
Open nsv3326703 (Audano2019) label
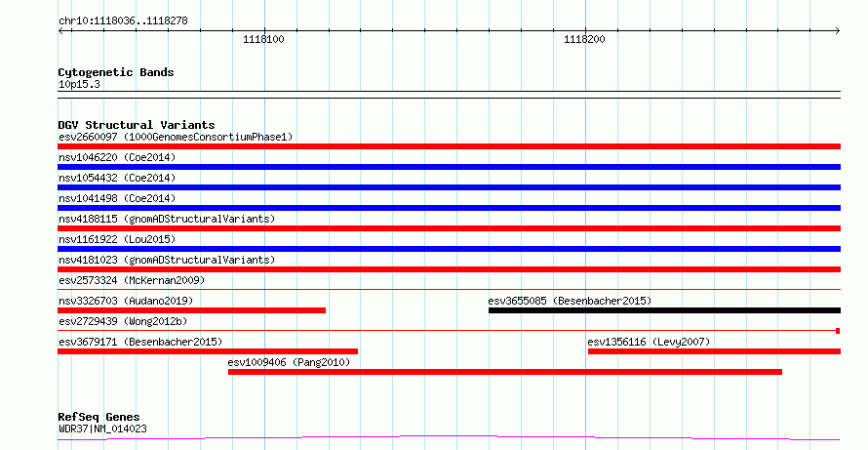coord(126,301)
